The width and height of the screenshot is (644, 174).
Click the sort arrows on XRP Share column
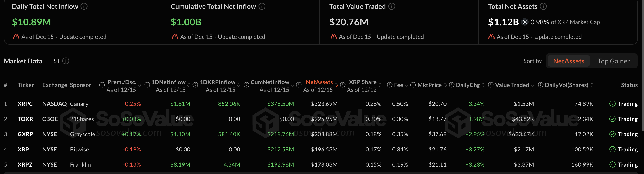click(x=380, y=85)
